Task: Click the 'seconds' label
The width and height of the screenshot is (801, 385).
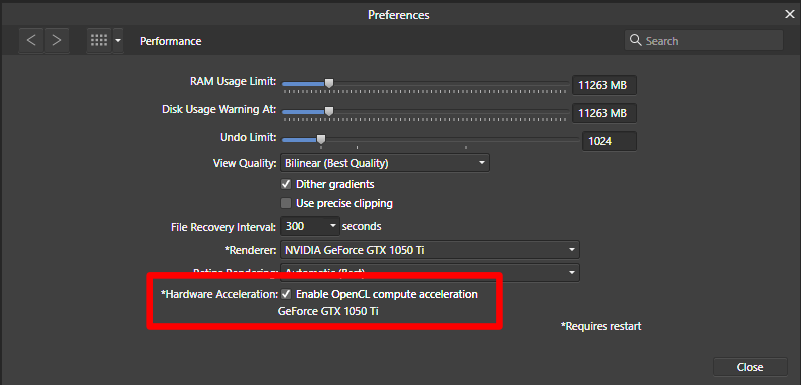Action: point(361,226)
